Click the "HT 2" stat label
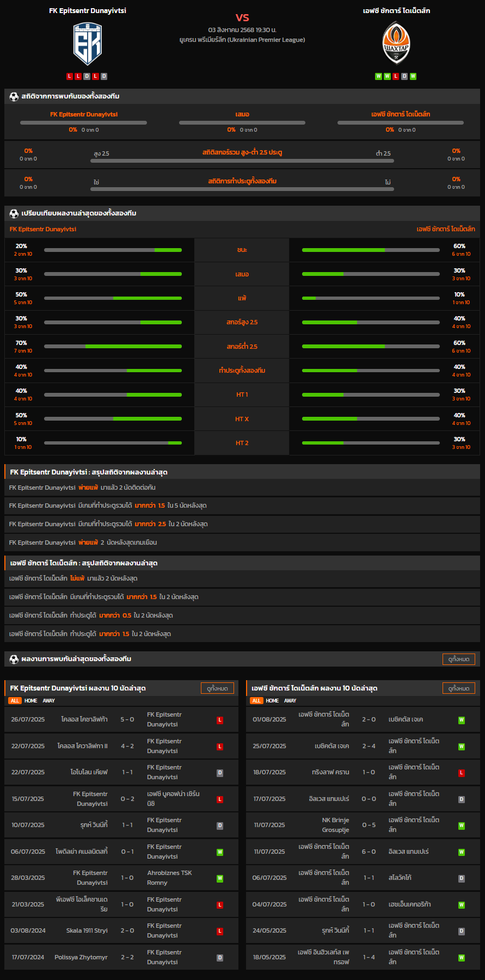This screenshot has width=485, height=980. coord(242,443)
